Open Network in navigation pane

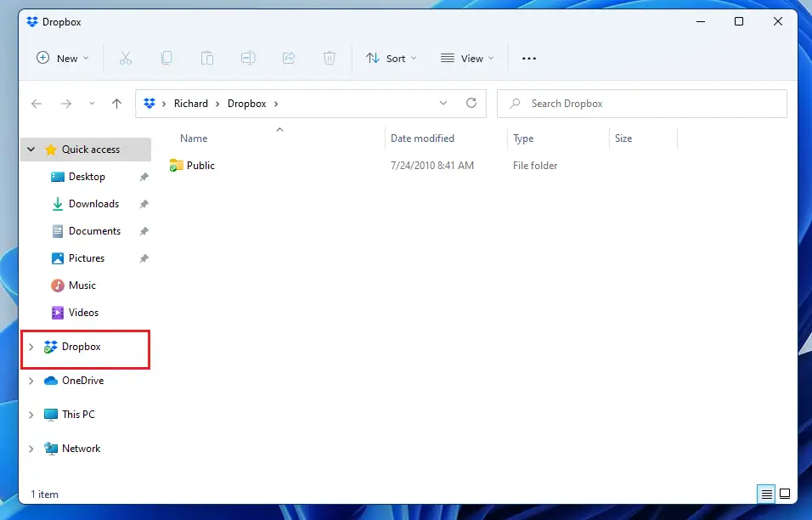82,449
